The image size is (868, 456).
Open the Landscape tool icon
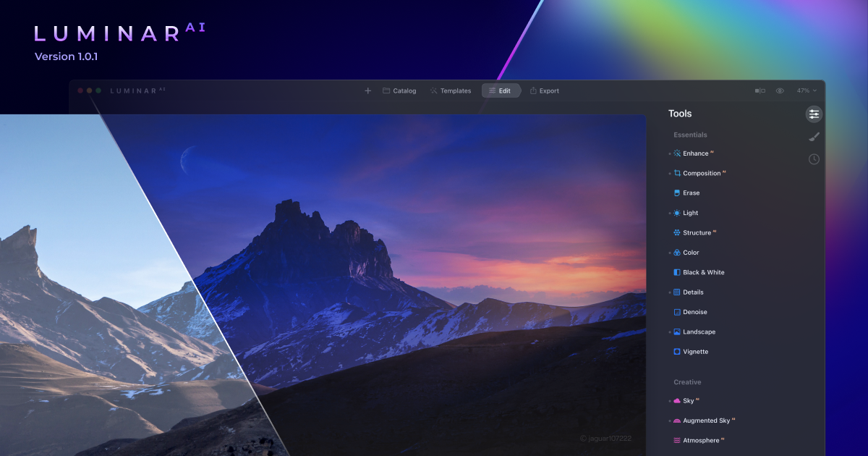(x=677, y=332)
